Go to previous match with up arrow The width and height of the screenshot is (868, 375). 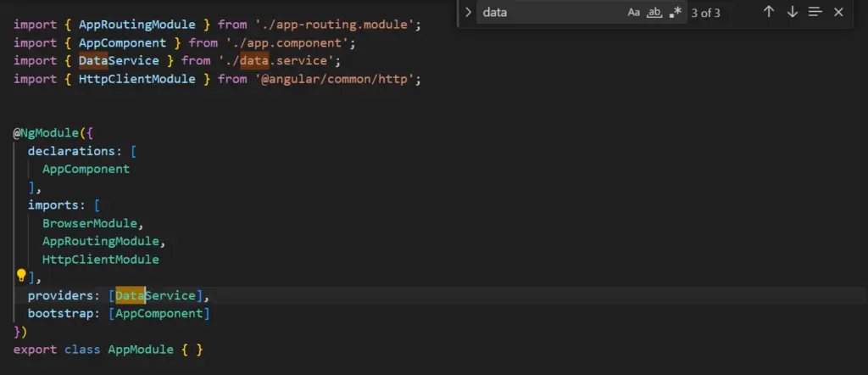[769, 12]
